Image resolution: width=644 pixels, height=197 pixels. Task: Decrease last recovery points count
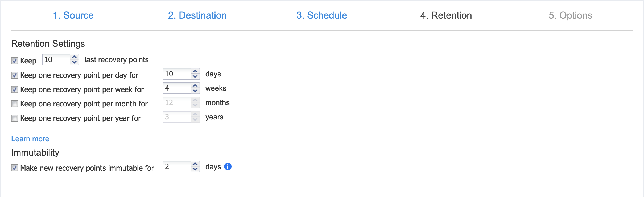74,62
